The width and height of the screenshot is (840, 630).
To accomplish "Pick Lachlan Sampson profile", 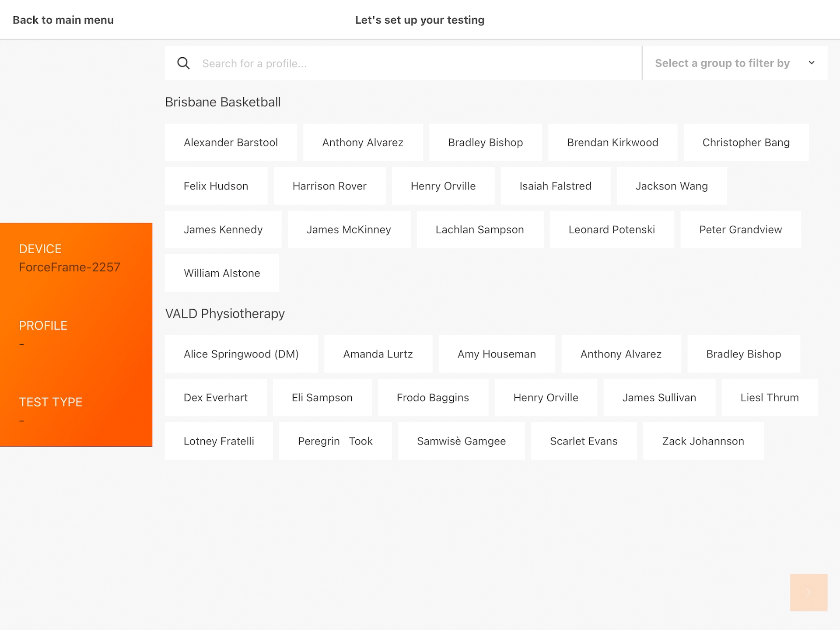I will (x=480, y=230).
